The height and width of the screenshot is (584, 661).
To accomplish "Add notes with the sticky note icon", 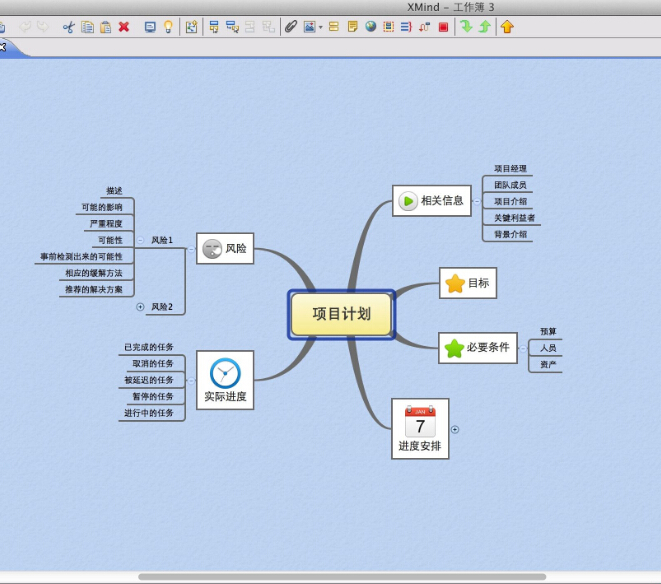I will pyautogui.click(x=352, y=27).
